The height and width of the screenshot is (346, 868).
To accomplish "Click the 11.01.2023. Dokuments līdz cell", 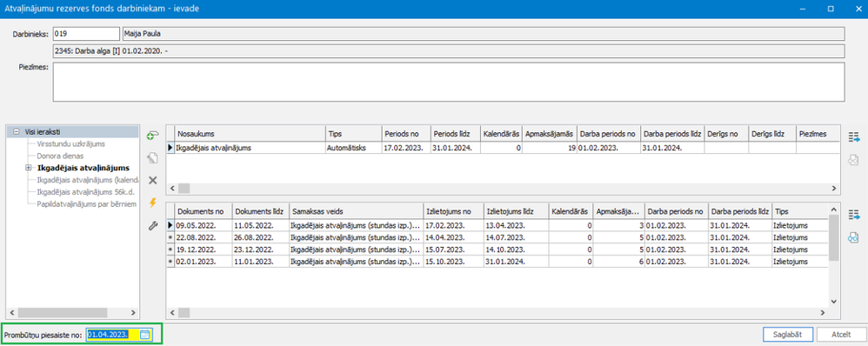I will coord(260,261).
